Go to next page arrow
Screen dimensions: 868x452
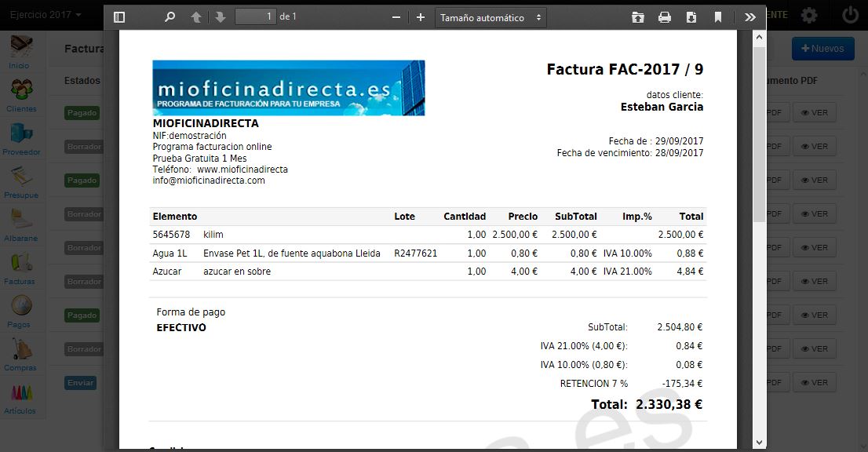(x=221, y=17)
